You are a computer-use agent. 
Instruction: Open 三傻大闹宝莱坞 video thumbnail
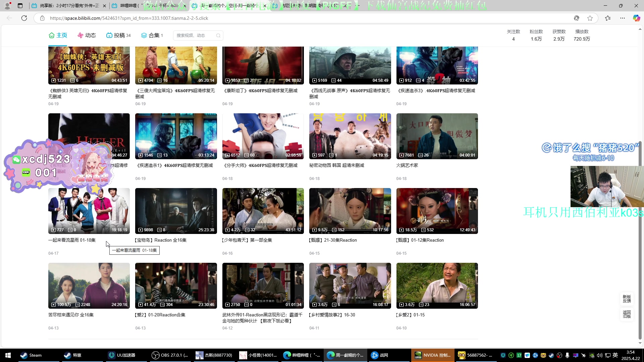(x=176, y=65)
